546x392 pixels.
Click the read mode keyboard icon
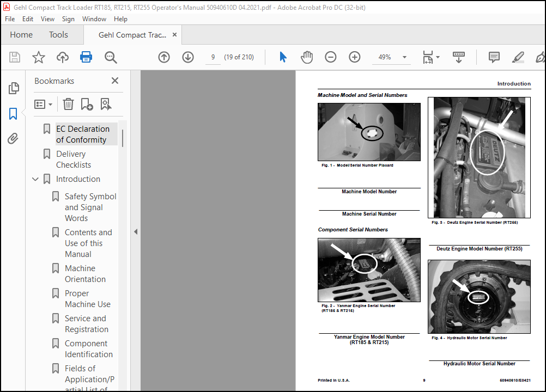pos(459,57)
